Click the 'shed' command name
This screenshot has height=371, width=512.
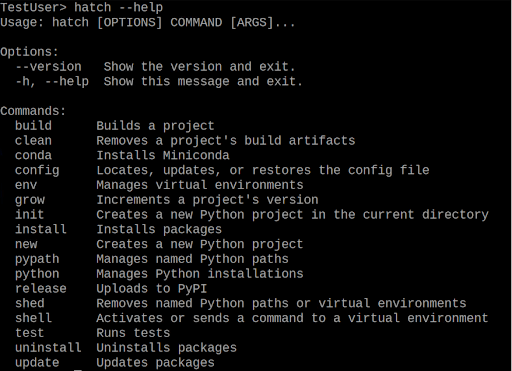[x=30, y=303]
